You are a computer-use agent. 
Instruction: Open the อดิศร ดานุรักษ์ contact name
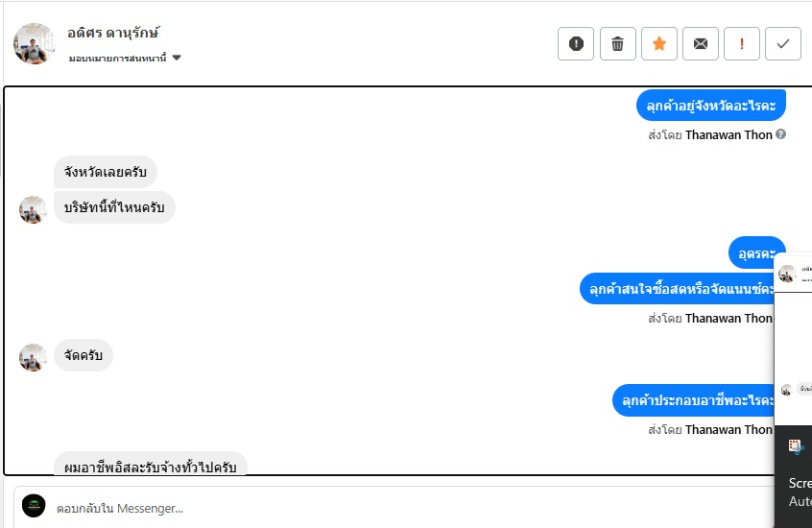113,33
